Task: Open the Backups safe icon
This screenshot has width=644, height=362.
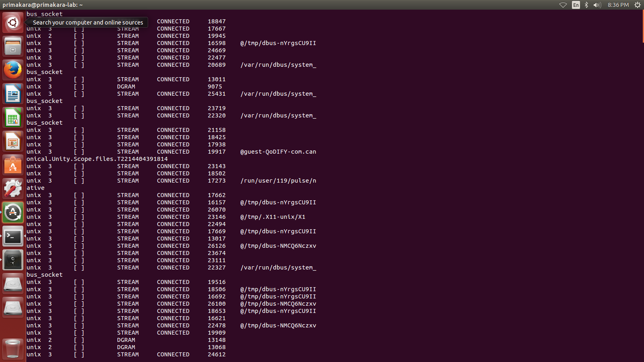Action: tap(13, 260)
